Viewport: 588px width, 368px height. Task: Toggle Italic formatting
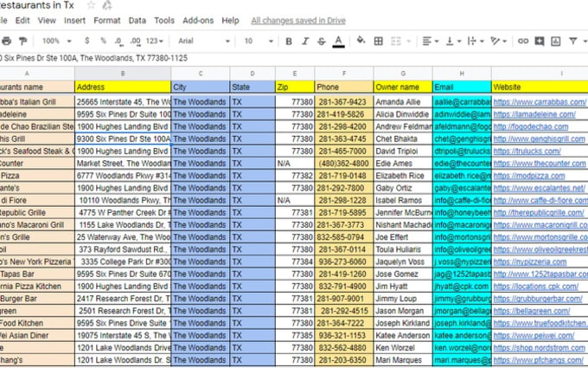(305, 41)
